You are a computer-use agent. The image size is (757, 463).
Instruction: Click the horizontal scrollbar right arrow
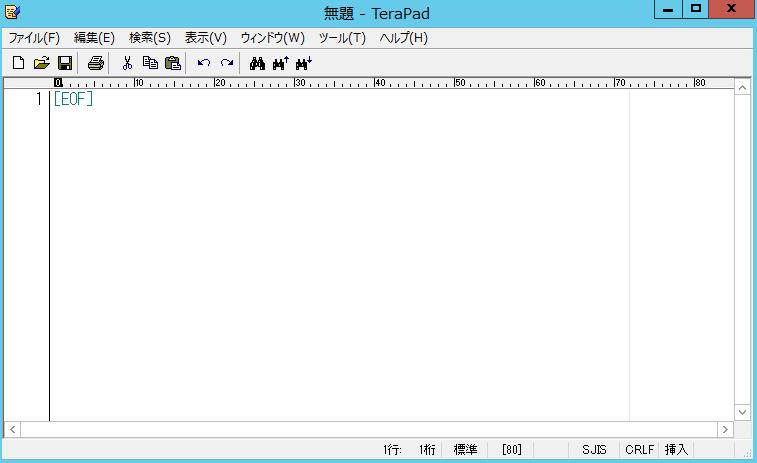(725, 429)
